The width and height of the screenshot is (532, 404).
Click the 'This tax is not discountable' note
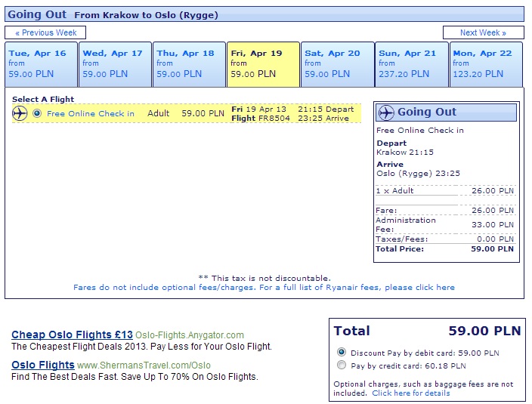(264, 278)
